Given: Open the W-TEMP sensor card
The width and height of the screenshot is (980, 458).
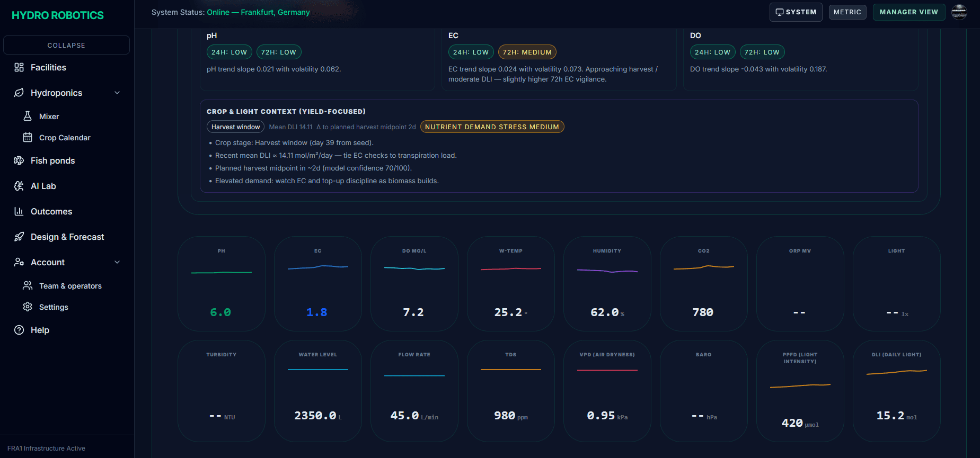Looking at the screenshot, I should (x=510, y=284).
